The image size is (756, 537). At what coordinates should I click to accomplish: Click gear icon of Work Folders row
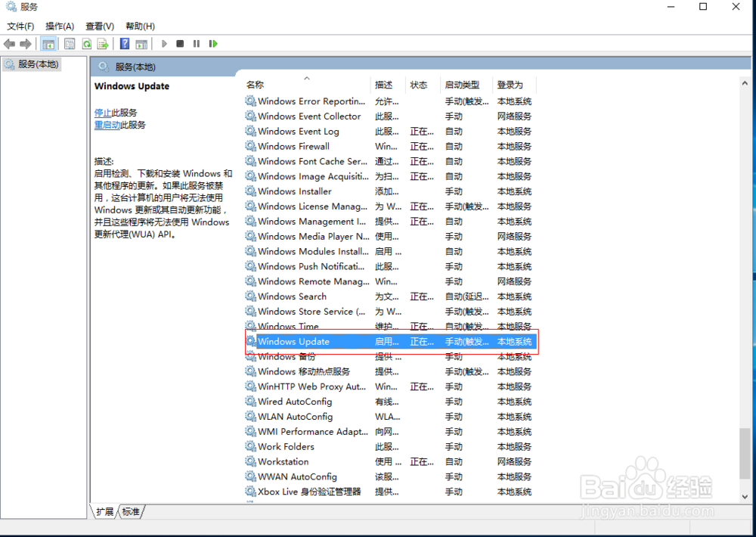(x=251, y=445)
